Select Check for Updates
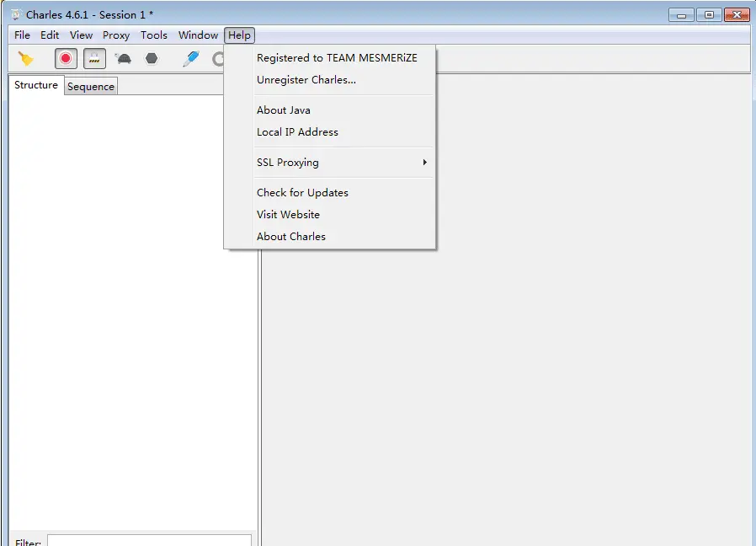The width and height of the screenshot is (756, 546). 302,193
